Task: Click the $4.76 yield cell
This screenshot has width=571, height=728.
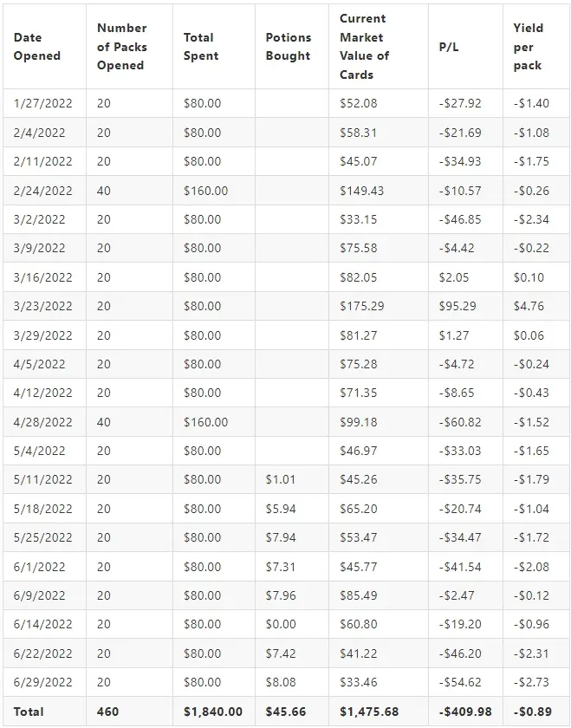Action: click(529, 306)
